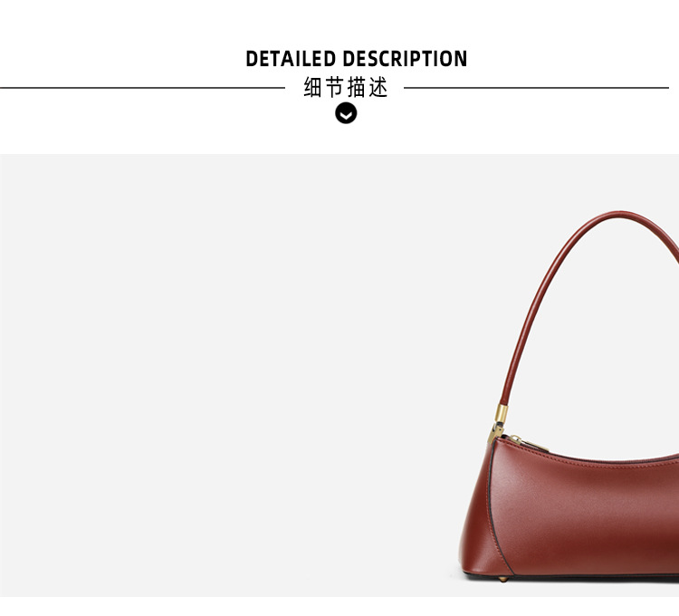Click the gold foot stud under the bag
The image size is (679, 616).
click(x=503, y=579)
